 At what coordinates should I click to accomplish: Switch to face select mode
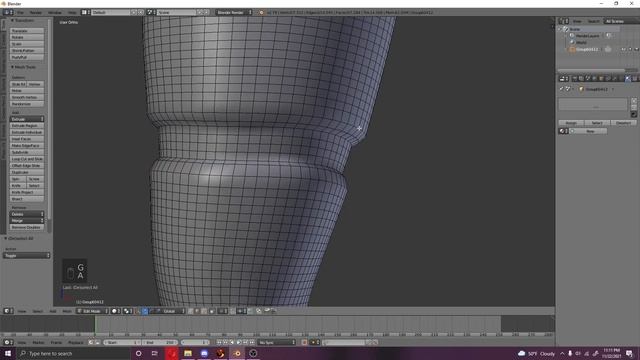(x=204, y=311)
